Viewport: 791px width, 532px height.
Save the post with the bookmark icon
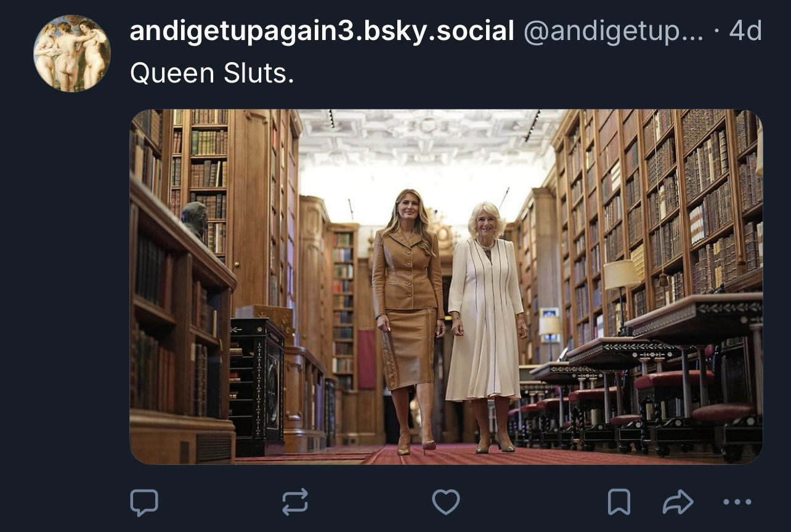coord(619,502)
